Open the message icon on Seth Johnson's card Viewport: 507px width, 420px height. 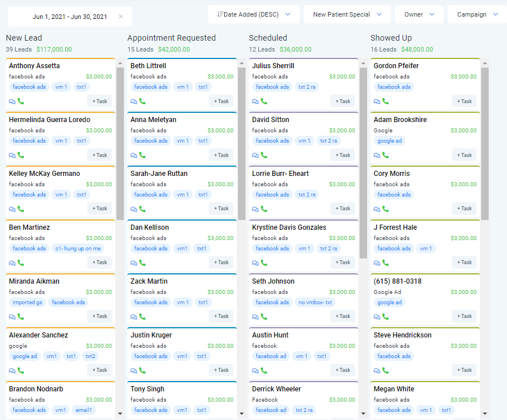coord(255,316)
